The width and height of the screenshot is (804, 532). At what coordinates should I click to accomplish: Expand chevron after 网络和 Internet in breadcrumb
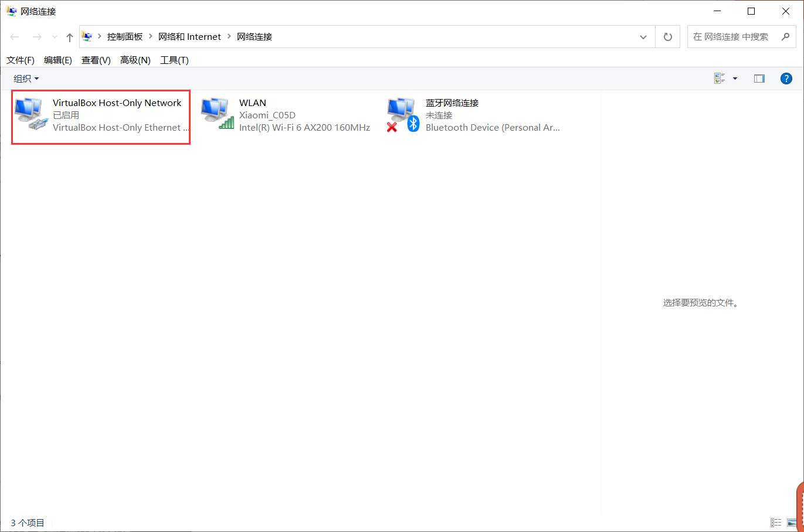[229, 36]
